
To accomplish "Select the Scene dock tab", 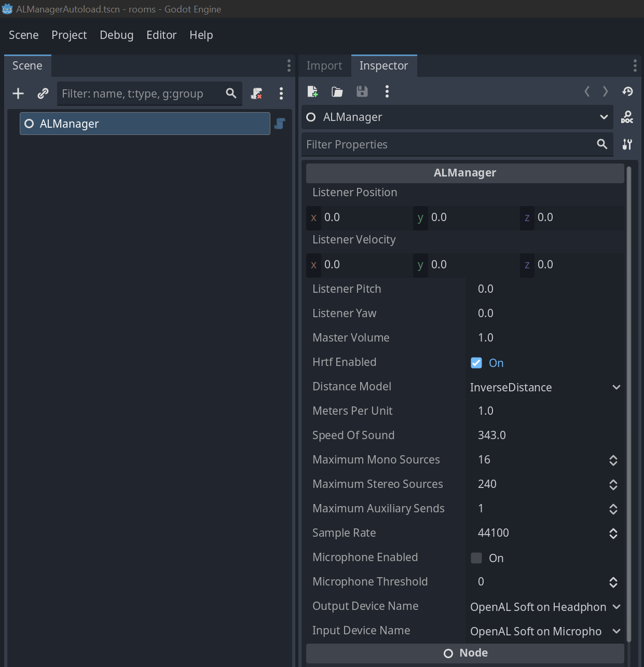I will coord(28,66).
